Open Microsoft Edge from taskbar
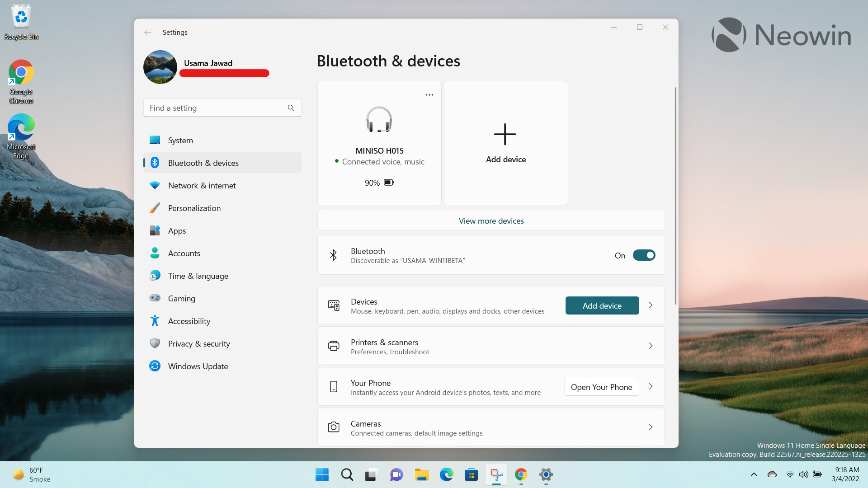 (446, 474)
